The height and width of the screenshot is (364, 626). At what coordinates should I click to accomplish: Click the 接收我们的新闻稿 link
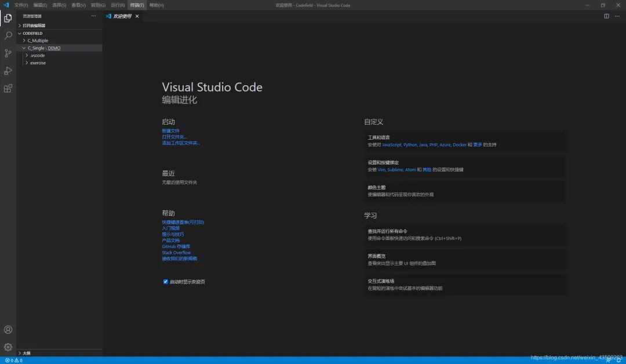tap(179, 259)
